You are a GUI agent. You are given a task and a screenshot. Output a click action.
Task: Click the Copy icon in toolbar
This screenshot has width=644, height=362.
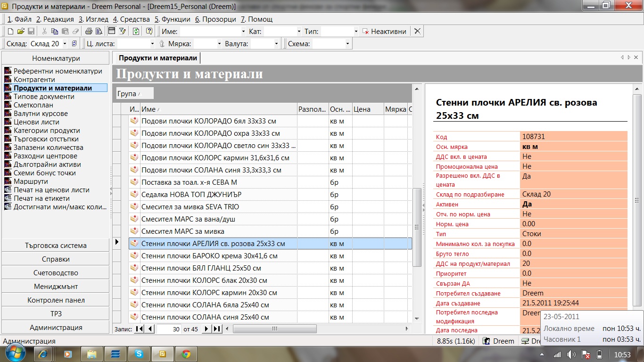55,32
